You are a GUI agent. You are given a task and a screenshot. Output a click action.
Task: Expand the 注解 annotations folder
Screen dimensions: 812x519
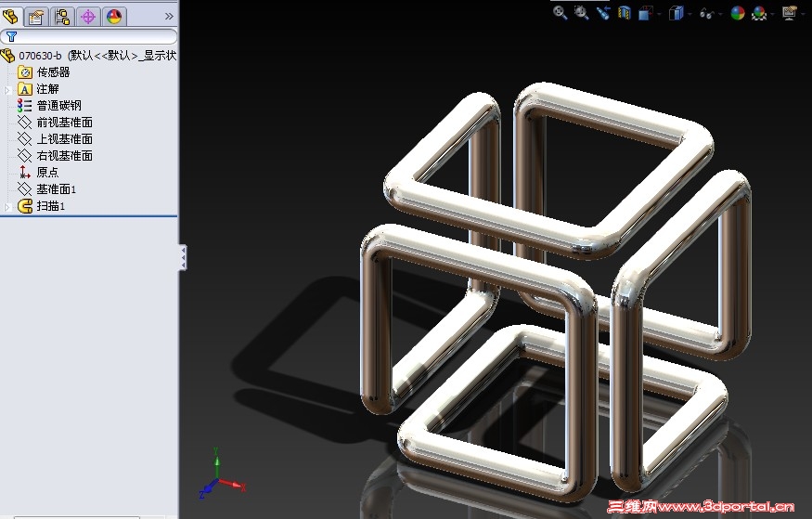tap(7, 90)
